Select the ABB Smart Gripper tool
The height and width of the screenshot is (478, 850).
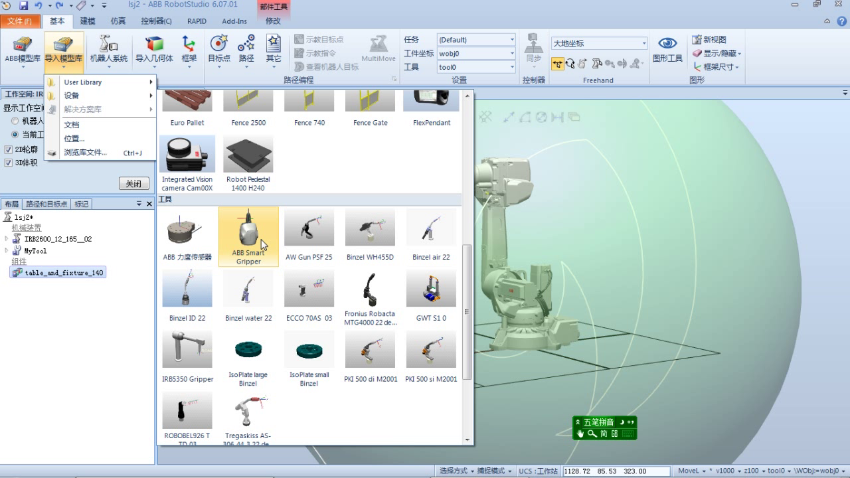coord(248,236)
